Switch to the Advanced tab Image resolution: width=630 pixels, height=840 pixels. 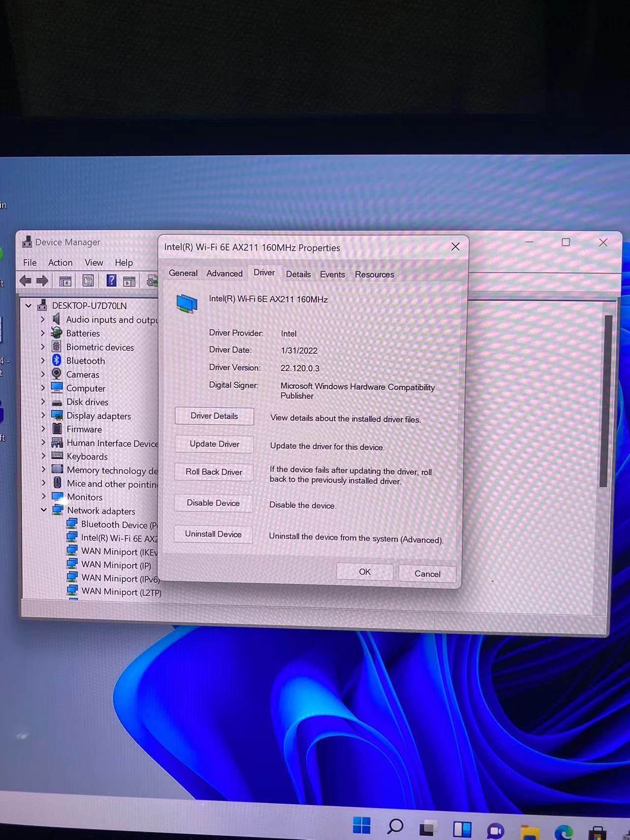pyautogui.click(x=224, y=274)
